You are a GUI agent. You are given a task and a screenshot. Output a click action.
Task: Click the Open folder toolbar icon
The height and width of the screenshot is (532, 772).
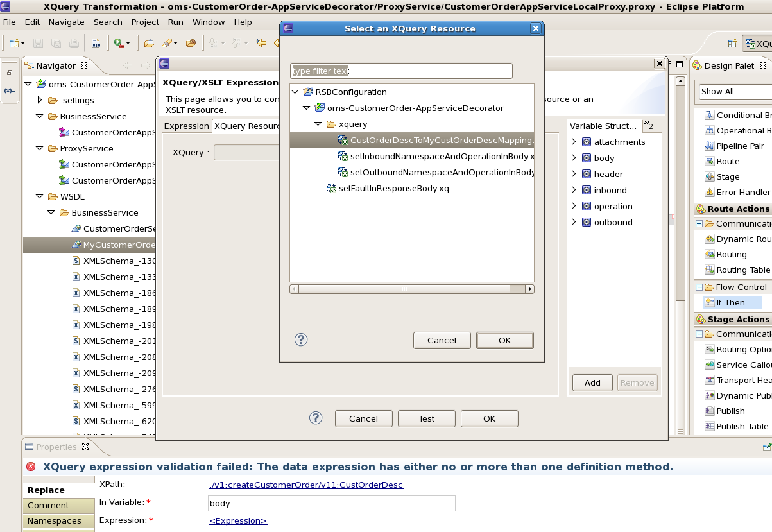pos(149,43)
